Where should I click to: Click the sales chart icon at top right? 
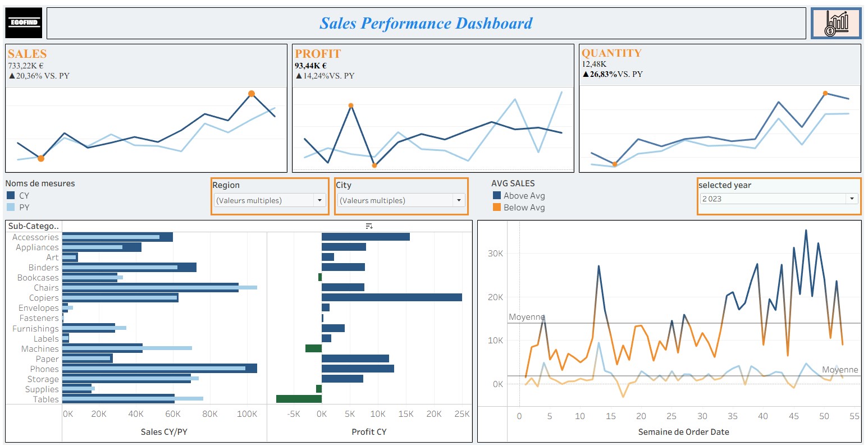pyautogui.click(x=836, y=24)
